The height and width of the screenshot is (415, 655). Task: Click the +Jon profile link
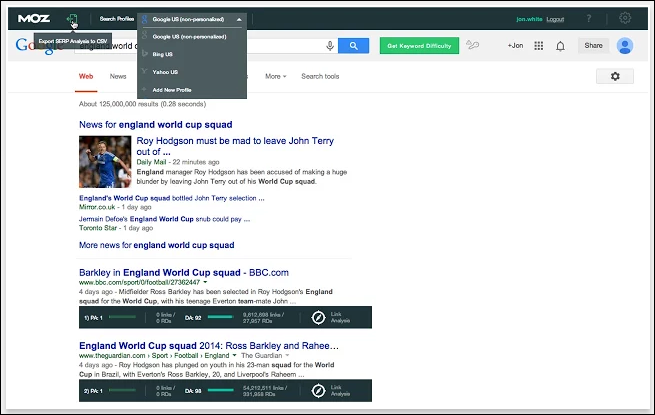tap(515, 46)
